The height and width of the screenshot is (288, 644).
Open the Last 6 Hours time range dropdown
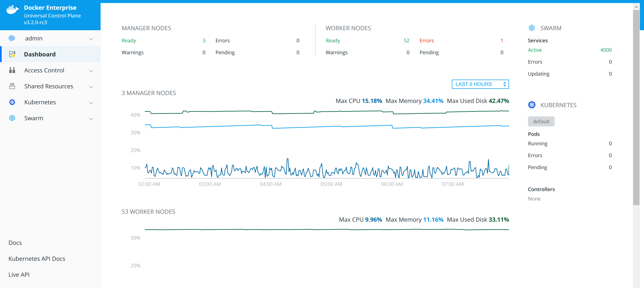coord(480,84)
